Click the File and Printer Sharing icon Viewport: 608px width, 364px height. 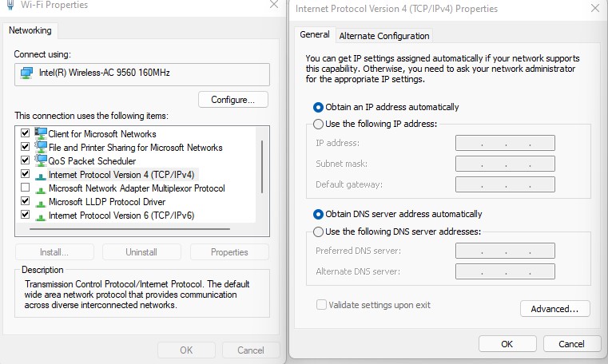click(x=41, y=147)
